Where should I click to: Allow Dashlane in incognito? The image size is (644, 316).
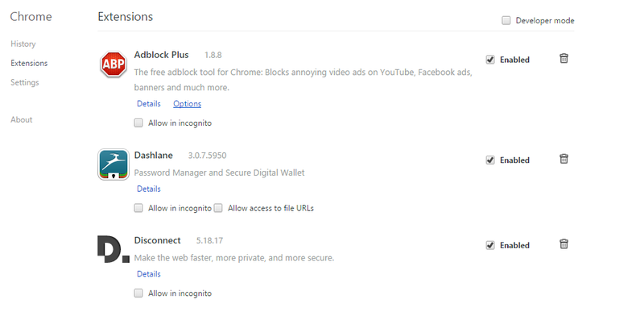(138, 208)
